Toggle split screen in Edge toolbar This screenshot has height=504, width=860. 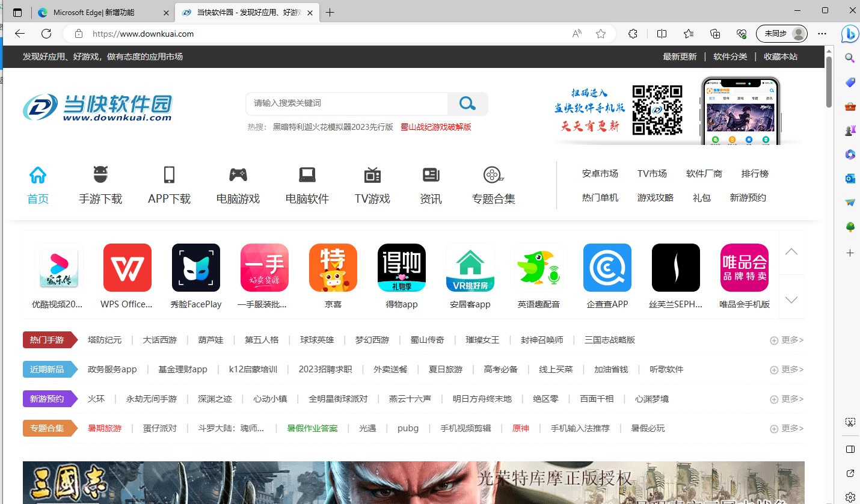coord(662,34)
